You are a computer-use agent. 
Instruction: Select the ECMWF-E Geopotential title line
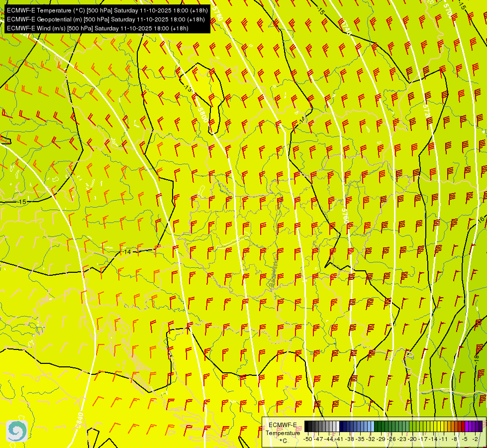click(x=105, y=19)
